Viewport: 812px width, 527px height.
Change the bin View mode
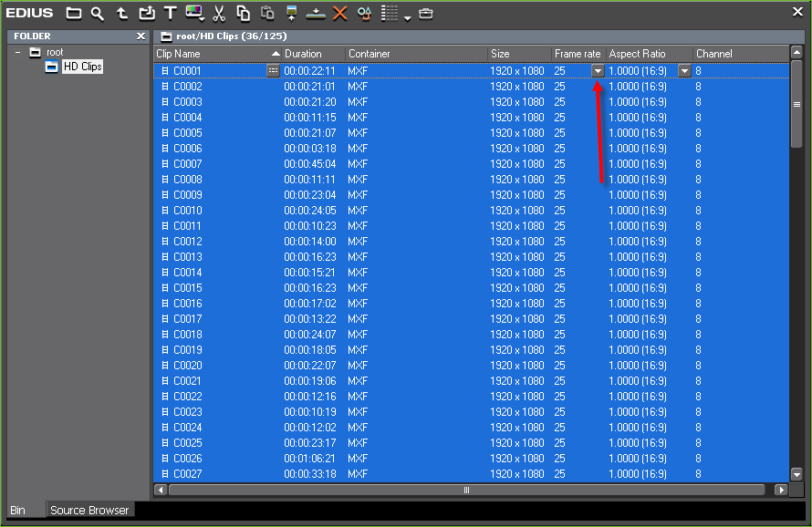pyautogui.click(x=390, y=14)
